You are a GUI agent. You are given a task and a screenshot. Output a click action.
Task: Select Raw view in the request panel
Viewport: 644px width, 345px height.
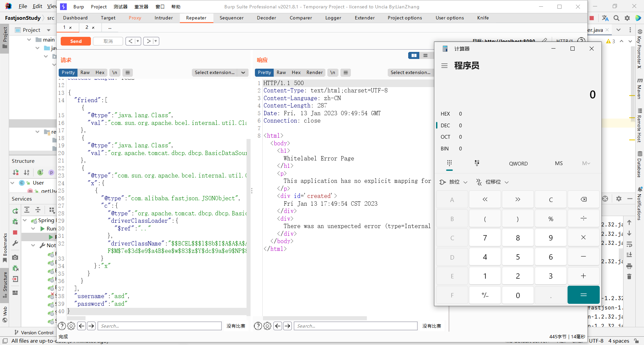[85, 72]
